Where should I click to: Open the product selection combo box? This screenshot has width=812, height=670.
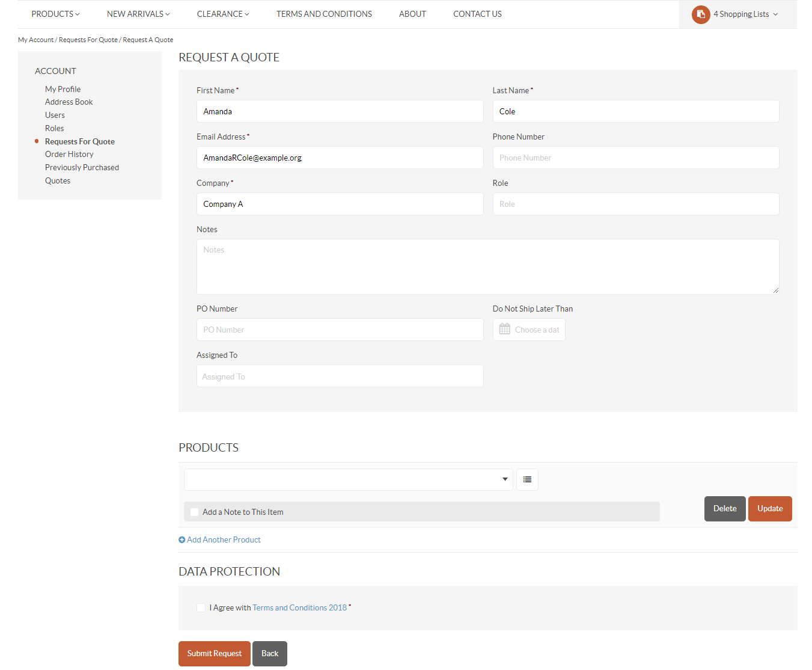click(349, 479)
